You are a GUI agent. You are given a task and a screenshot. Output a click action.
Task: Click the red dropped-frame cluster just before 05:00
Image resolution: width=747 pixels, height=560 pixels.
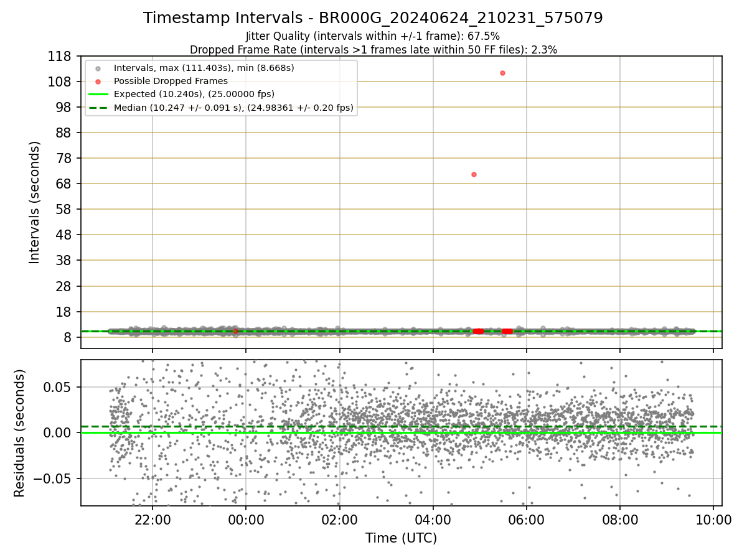pyautogui.click(x=478, y=331)
